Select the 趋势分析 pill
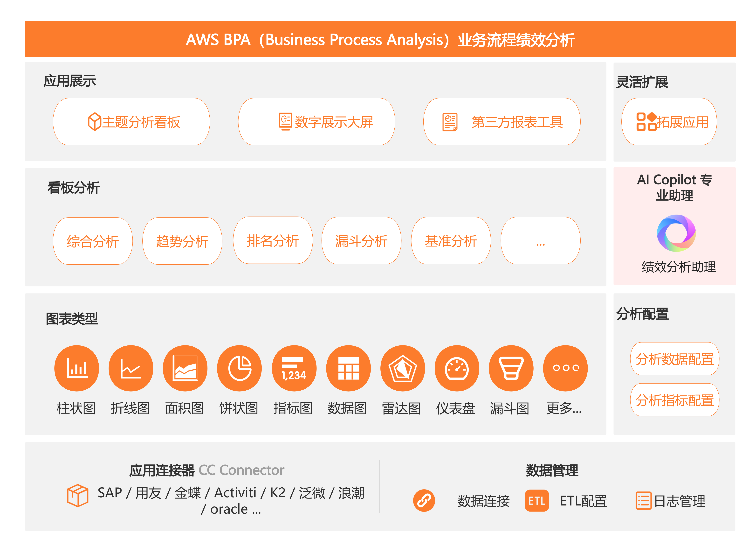Screen dimensions: 756x547 click(x=182, y=241)
